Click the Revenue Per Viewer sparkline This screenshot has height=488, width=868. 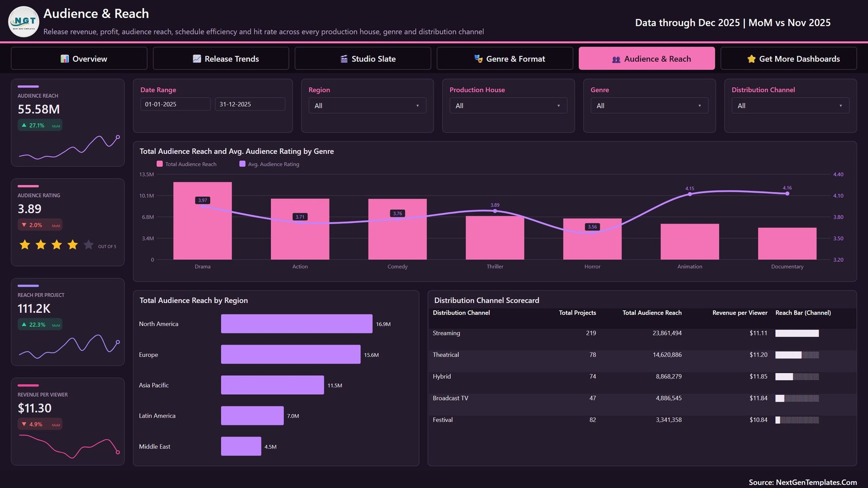point(68,446)
